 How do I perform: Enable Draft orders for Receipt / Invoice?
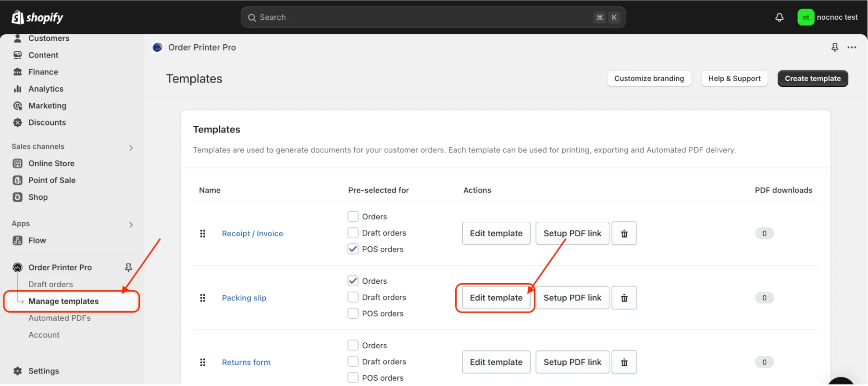tap(353, 233)
